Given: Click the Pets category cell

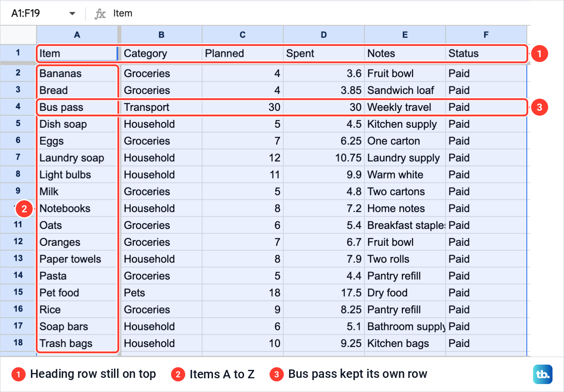Looking at the screenshot, I should (161, 293).
